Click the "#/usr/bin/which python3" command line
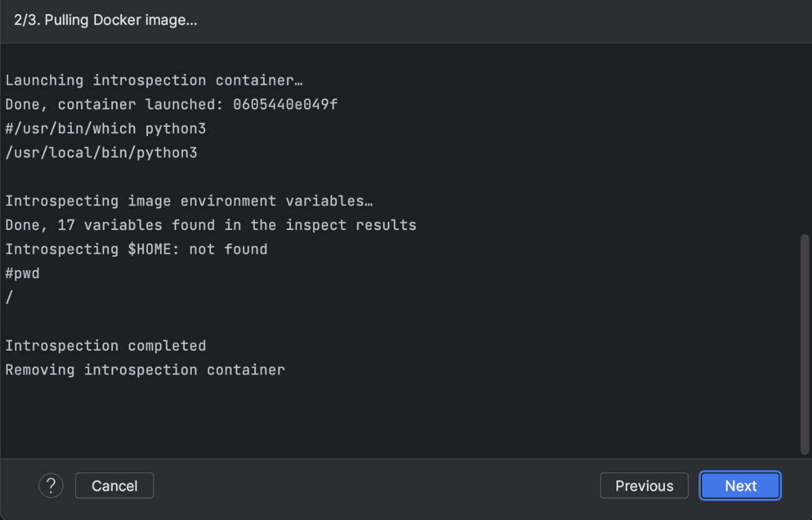 [106, 129]
